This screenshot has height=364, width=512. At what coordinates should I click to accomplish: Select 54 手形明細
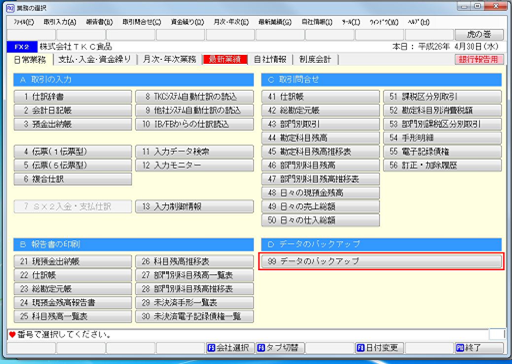442,138
